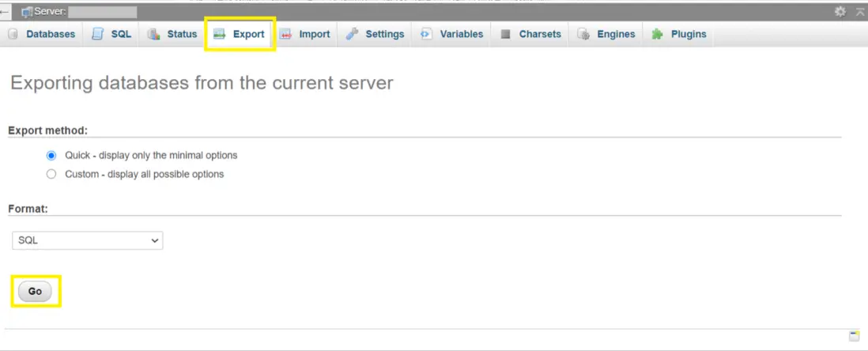Open page settings via gear icon
The height and width of the screenshot is (351, 868).
840,12
